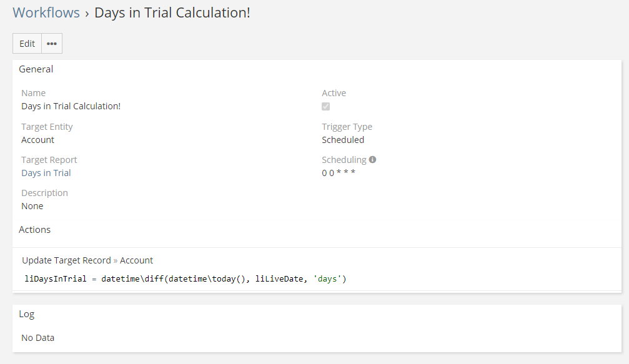The height and width of the screenshot is (364, 629).
Task: Click the No Data text in Log
Action: point(38,338)
